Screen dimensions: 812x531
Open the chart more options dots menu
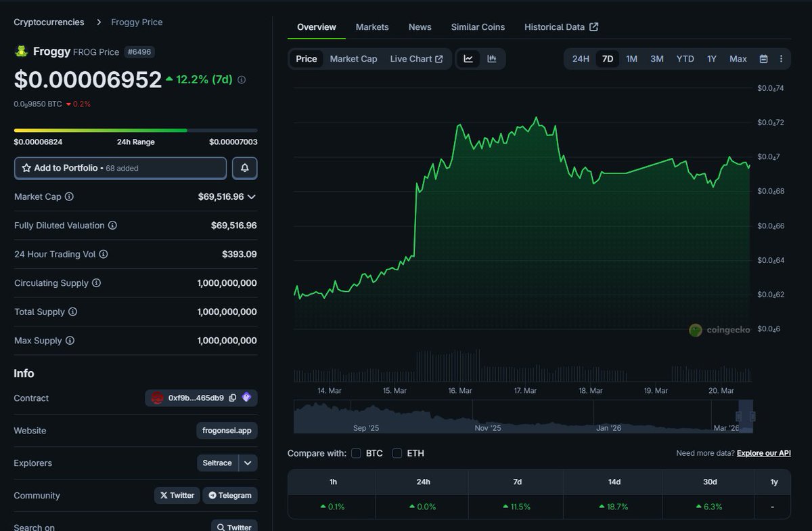point(781,59)
